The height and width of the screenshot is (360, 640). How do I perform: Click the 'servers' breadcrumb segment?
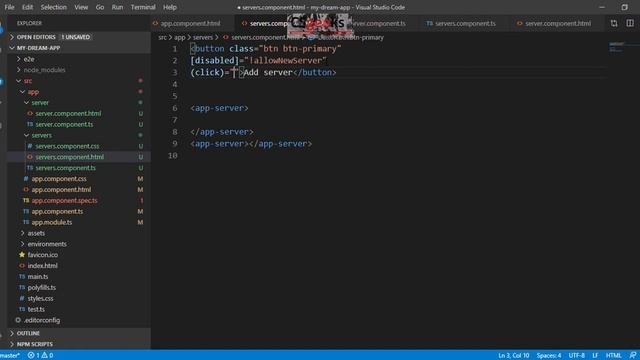tap(203, 38)
